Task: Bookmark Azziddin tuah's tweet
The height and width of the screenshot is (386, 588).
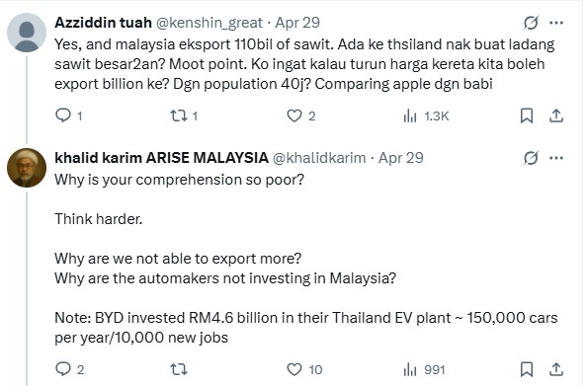Action: click(x=527, y=116)
